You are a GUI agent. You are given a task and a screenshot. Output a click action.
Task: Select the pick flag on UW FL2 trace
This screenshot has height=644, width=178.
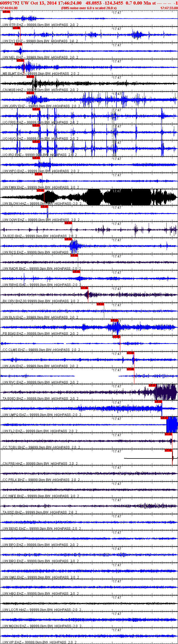[x=164, y=418]
